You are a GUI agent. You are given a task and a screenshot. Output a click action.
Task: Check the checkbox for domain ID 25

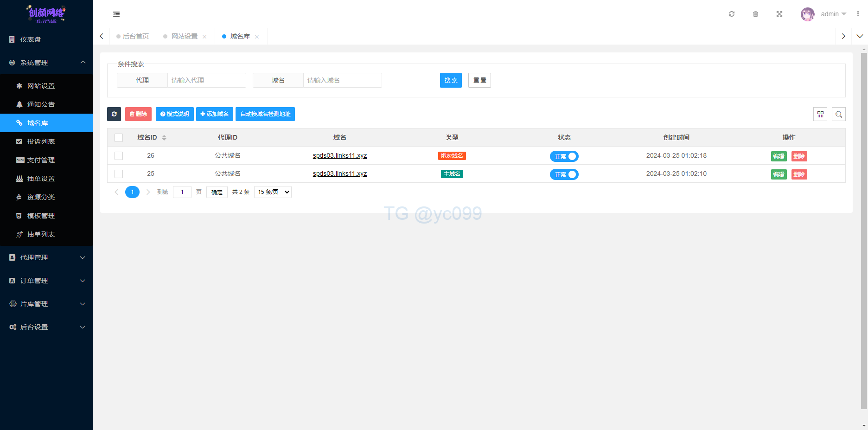point(119,174)
